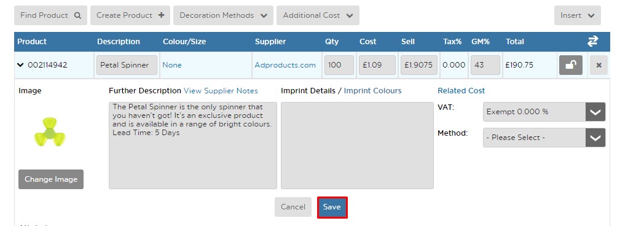Open Find Product search

click(x=50, y=15)
